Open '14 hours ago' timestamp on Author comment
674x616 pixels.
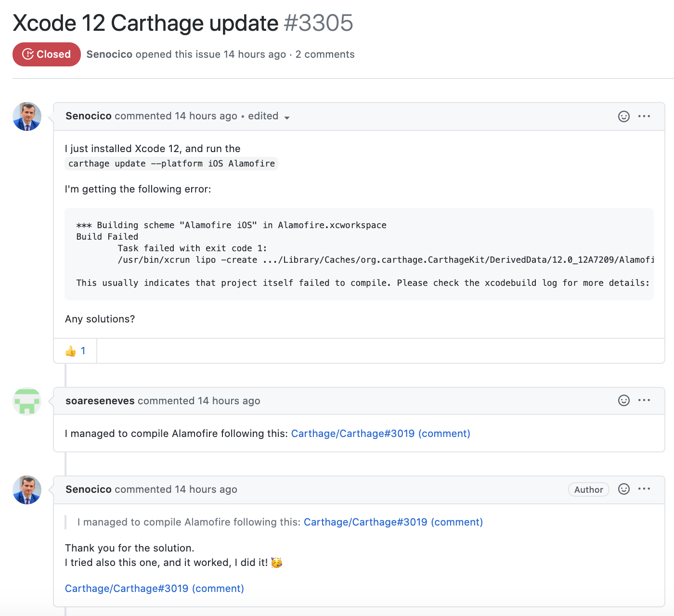tap(206, 489)
